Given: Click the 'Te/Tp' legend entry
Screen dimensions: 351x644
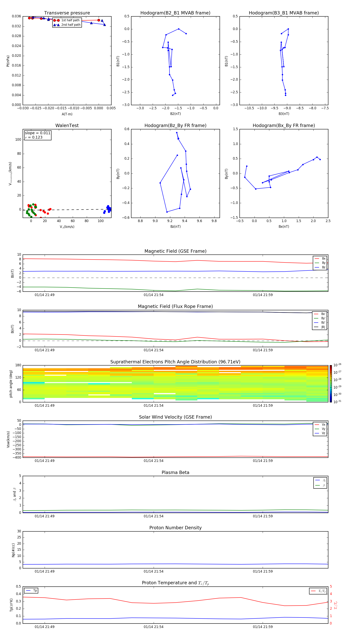Looking at the screenshot, I should [x=318, y=591].
